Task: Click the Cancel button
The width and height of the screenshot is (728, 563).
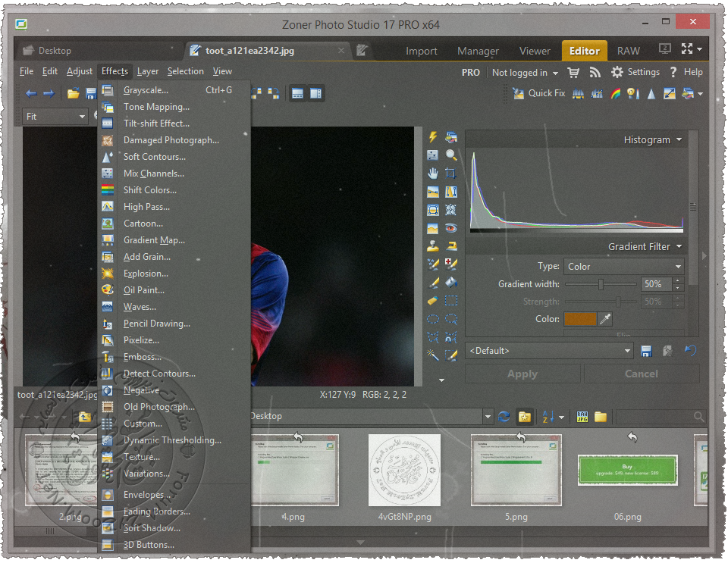Action: click(642, 374)
